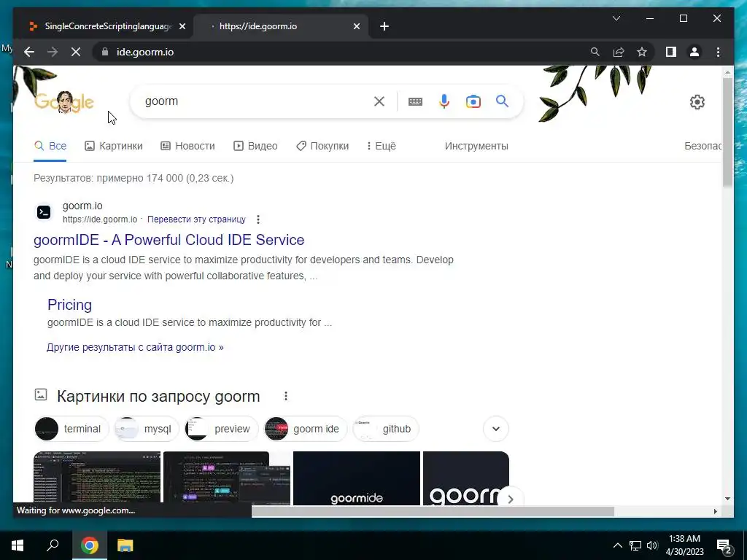Click the horizontal page scrollbar thumb
The image size is (747, 560).
pos(433,511)
